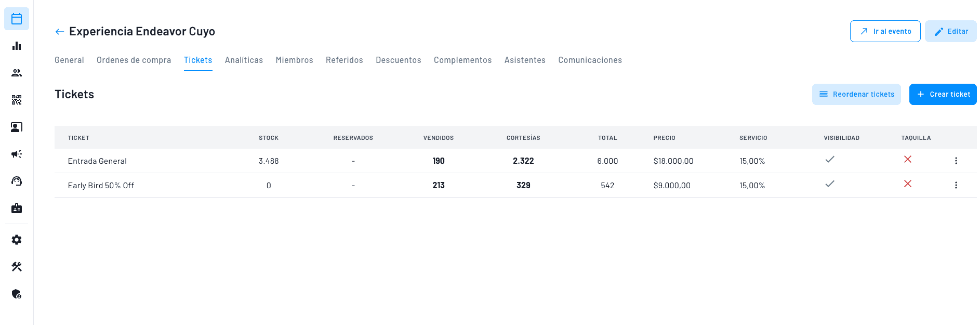980x325 pixels.
Task: Open the calendar events icon in sidebar
Action: coord(17,19)
